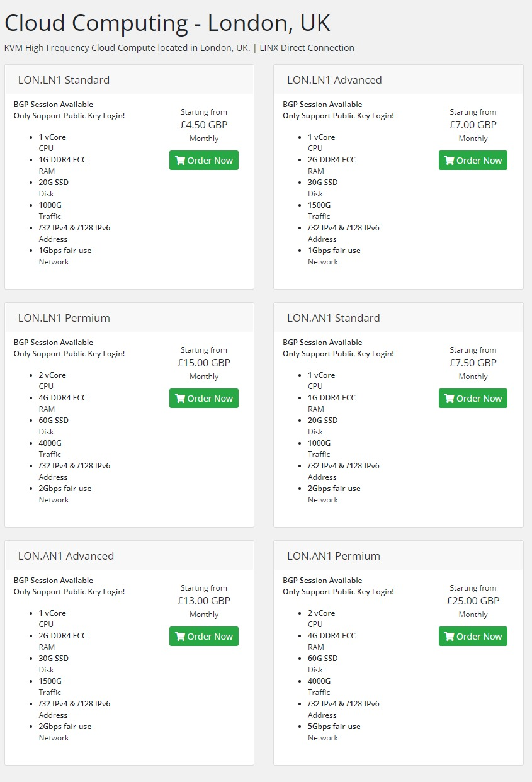Order the £4.50 GBP monthly plan
The image size is (532, 782).
(204, 161)
